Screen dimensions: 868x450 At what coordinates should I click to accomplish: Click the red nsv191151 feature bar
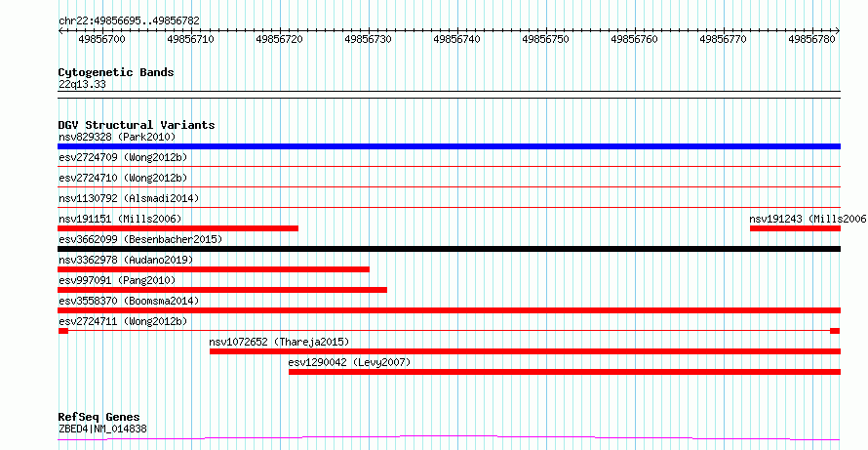[x=178, y=228]
